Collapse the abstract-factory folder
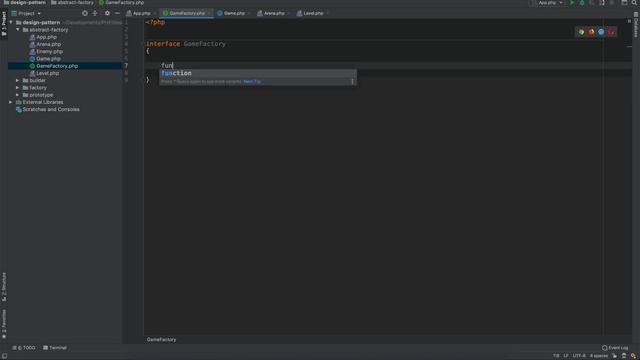The image size is (640, 360). point(18,30)
